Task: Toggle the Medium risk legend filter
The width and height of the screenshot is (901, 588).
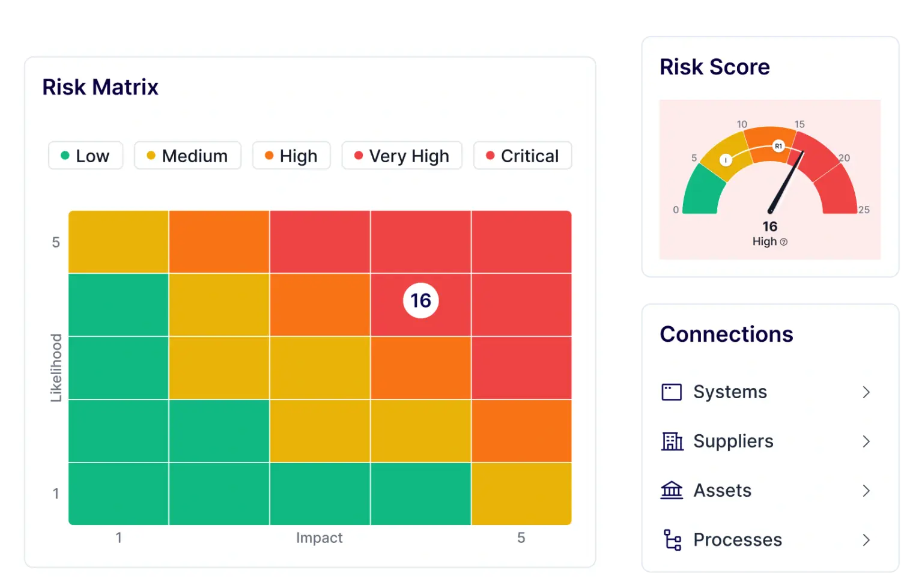Action: 187,156
